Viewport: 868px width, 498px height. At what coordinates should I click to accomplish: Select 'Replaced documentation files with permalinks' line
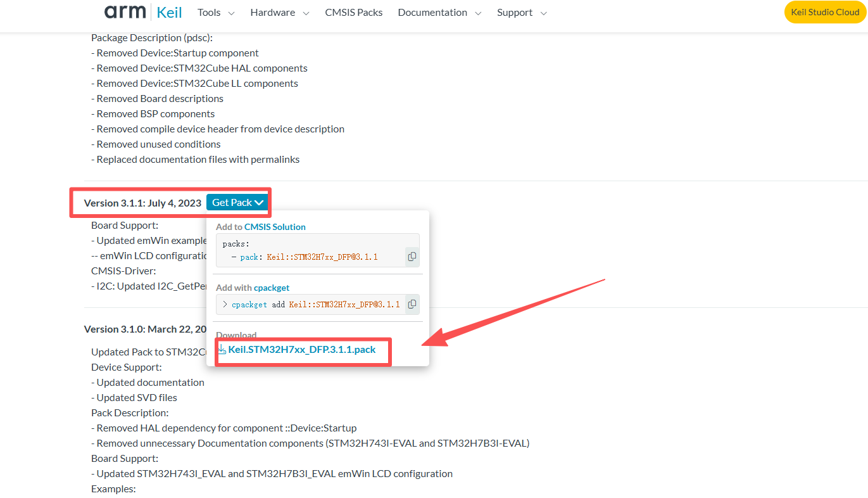click(x=195, y=160)
